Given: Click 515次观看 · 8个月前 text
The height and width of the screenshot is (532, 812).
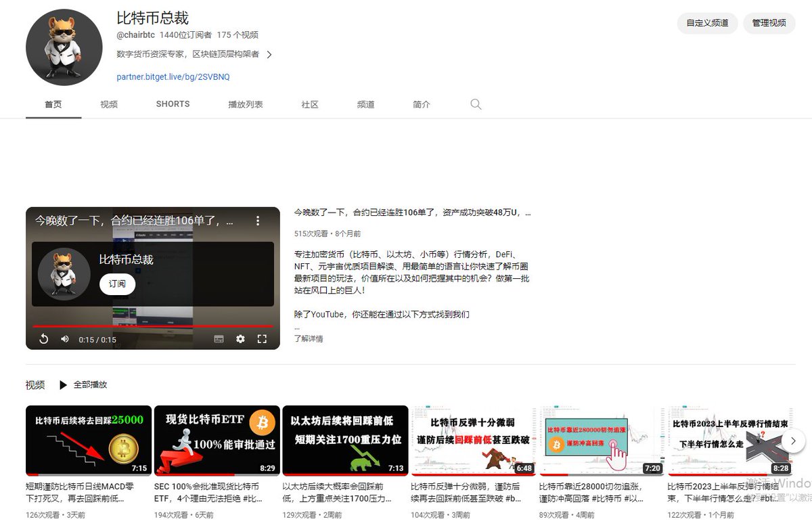Looking at the screenshot, I should [328, 234].
